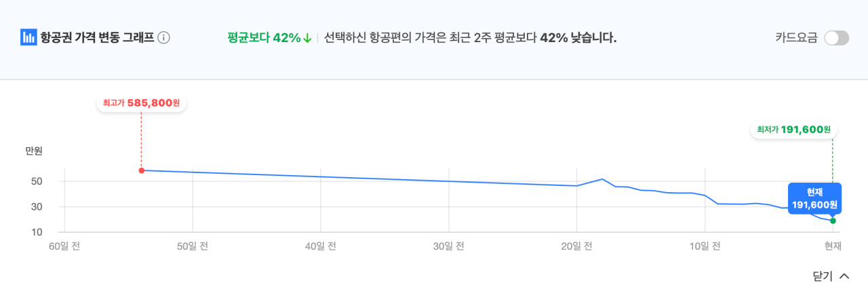The width and height of the screenshot is (868, 296).
Task: Click the price peak near 18 days ago
Action: [602, 179]
